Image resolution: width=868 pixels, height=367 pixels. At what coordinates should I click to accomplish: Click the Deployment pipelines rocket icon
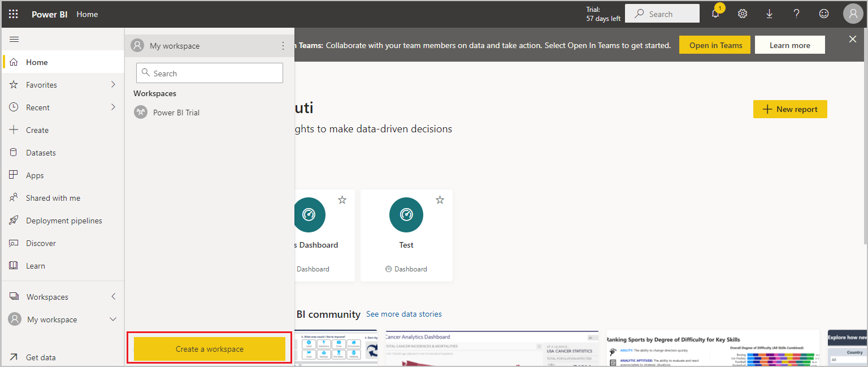[x=14, y=221]
